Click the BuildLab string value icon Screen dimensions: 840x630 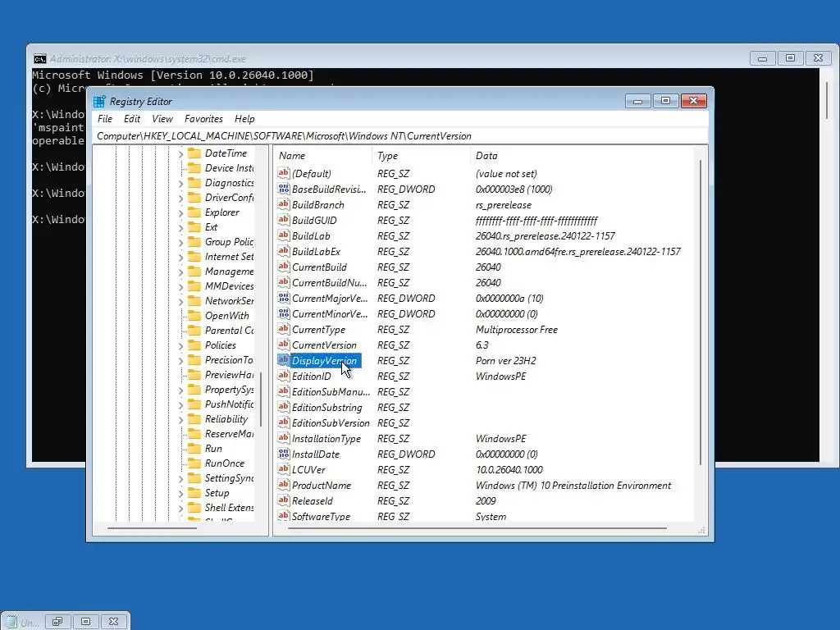pos(283,235)
